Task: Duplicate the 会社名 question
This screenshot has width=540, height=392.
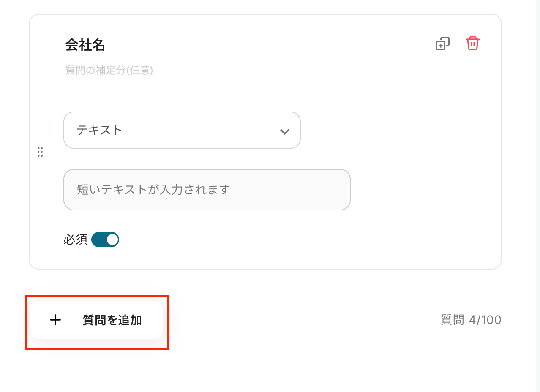Action: (442, 44)
